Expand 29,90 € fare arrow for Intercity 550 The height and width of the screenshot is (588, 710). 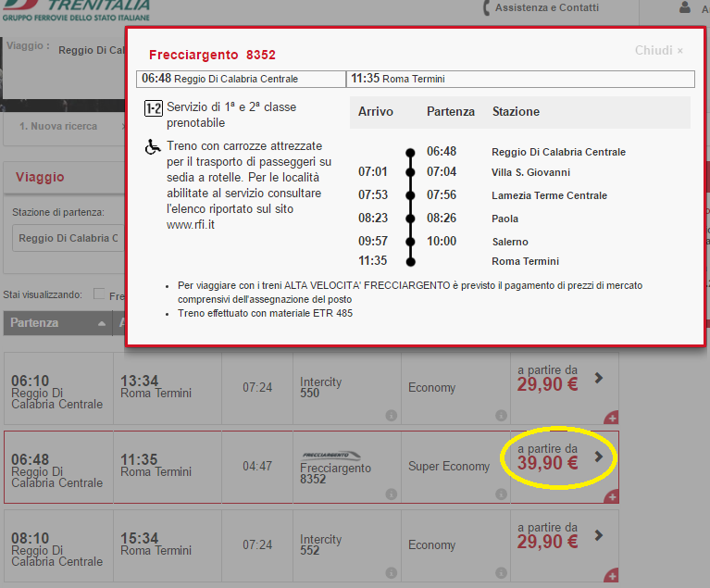(598, 378)
